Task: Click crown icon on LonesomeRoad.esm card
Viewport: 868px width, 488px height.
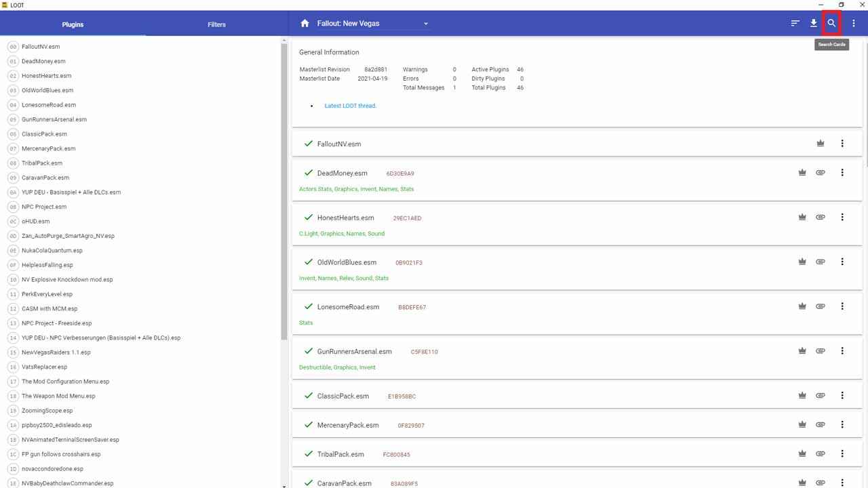Action: (x=802, y=306)
